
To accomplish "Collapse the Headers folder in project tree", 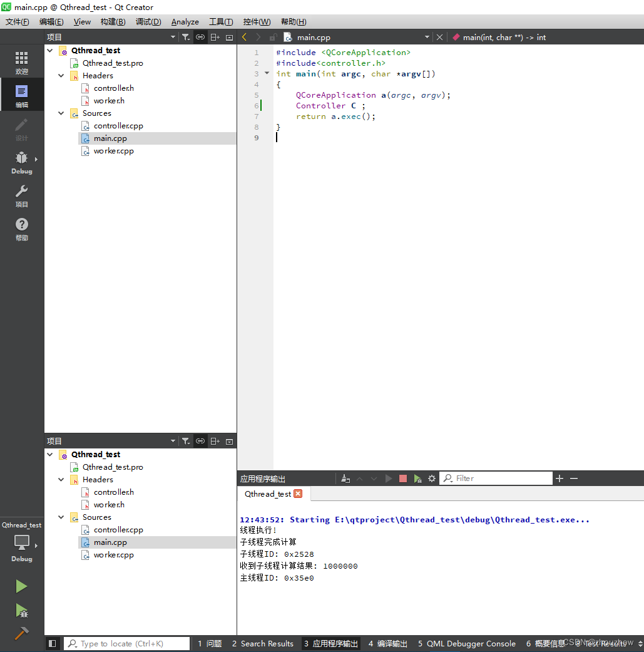I will [x=61, y=75].
